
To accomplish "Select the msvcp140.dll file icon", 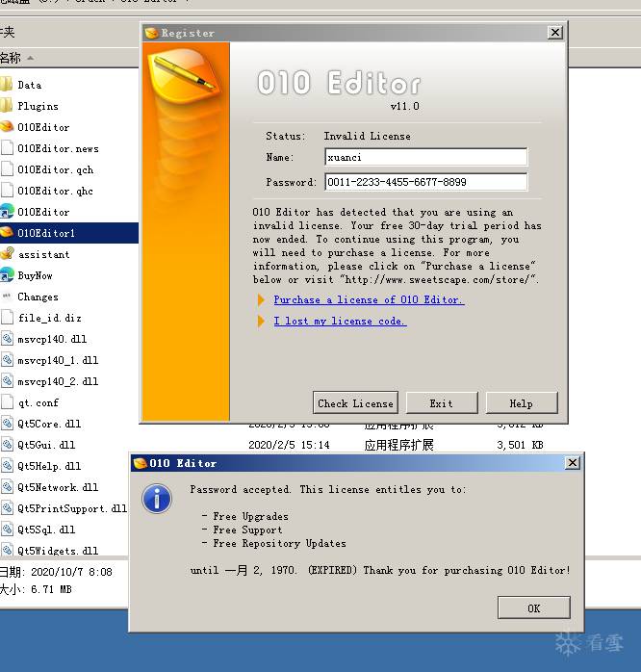I will coord(7,339).
